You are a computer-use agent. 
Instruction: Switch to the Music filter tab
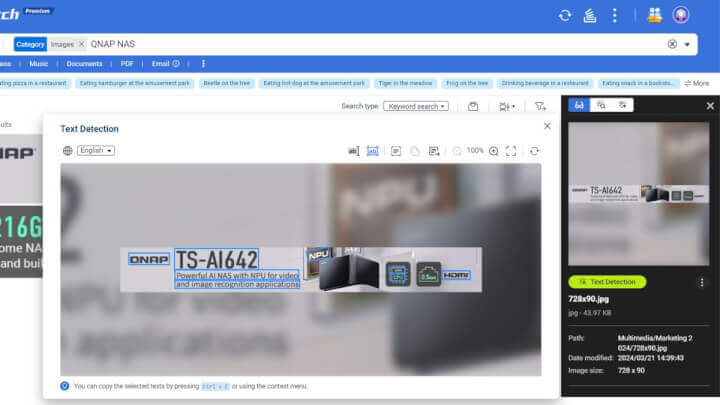pyautogui.click(x=39, y=64)
